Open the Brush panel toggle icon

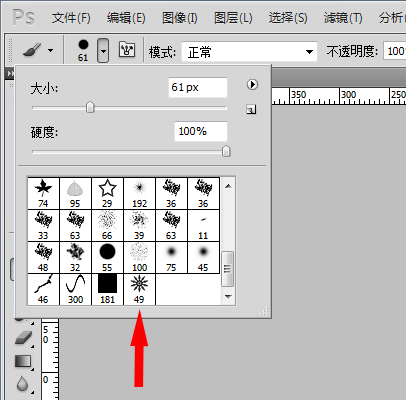click(127, 50)
